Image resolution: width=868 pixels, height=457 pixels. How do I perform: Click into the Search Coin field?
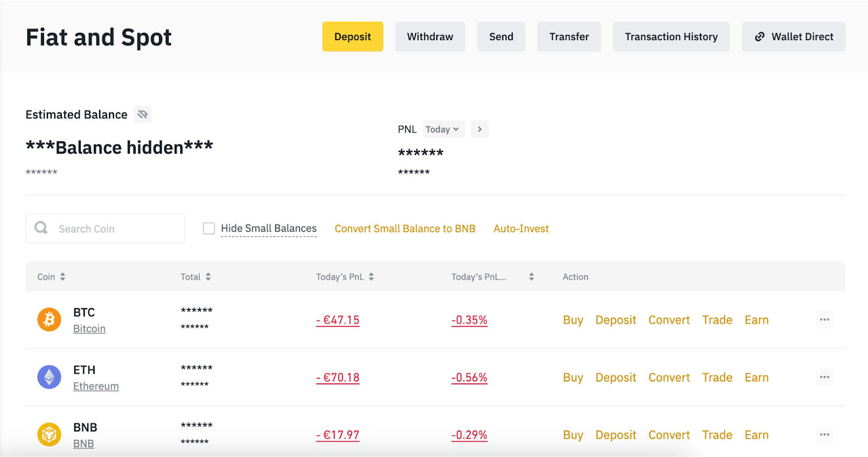[x=114, y=228]
